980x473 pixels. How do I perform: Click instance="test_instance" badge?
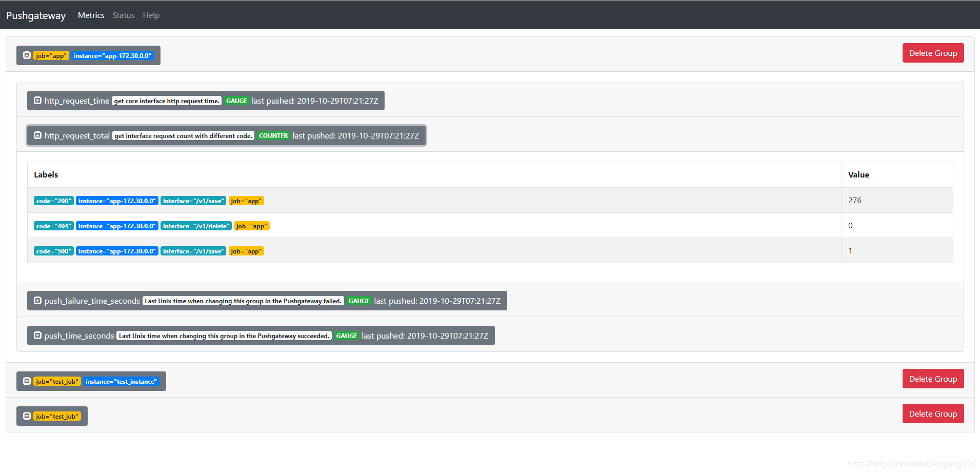121,382
